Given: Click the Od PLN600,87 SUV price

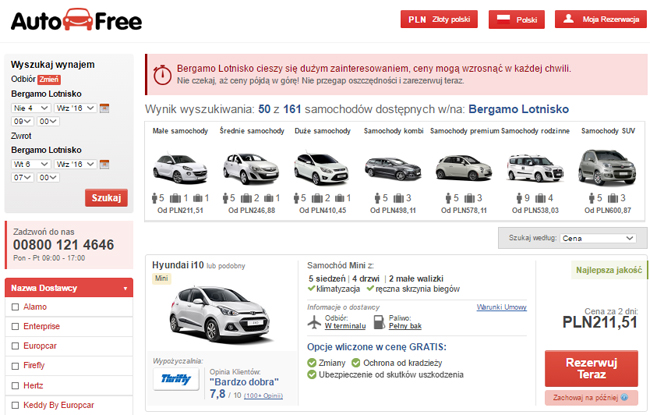Looking at the screenshot, I should [608, 210].
